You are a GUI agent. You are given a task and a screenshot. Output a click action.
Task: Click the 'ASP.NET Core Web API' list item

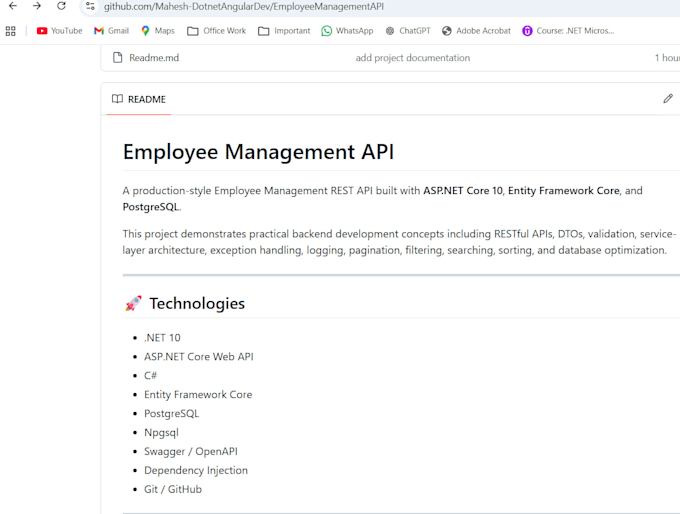click(x=199, y=357)
